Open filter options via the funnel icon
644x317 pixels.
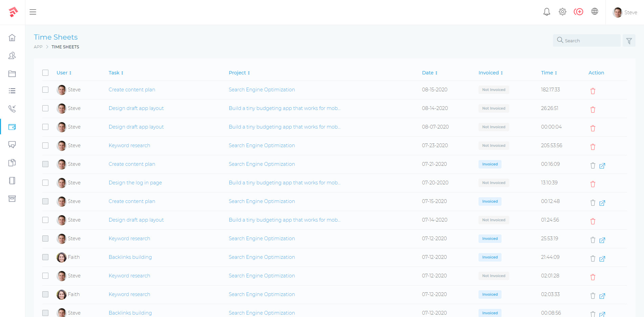point(629,40)
